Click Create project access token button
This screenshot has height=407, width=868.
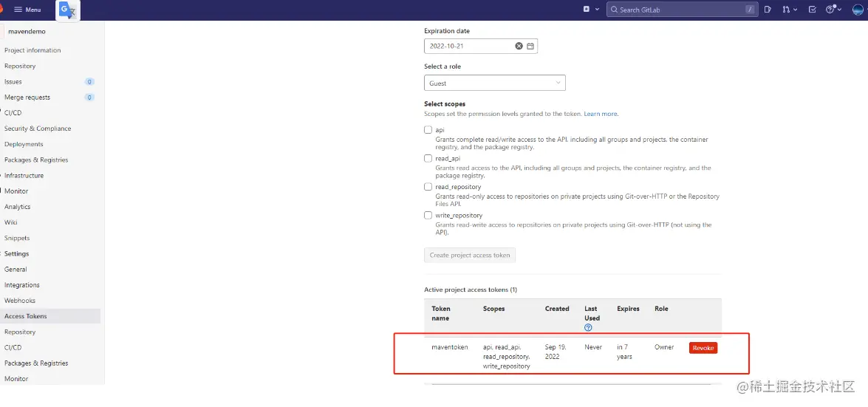tap(470, 256)
